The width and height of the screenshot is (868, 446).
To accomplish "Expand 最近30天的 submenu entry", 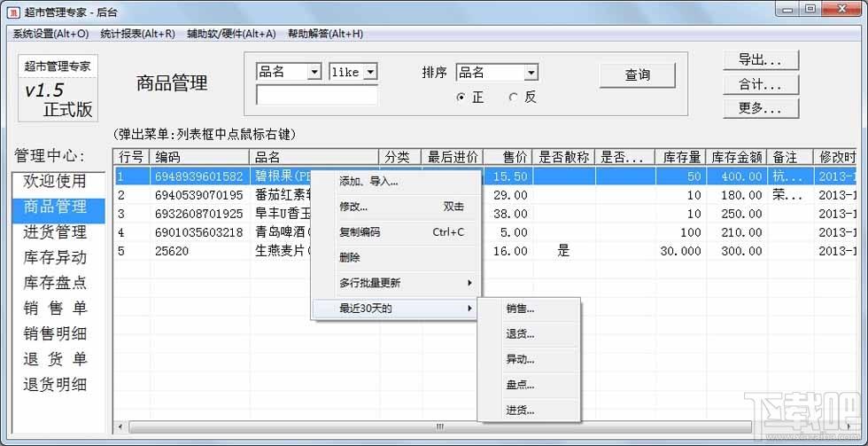I will pyautogui.click(x=396, y=309).
